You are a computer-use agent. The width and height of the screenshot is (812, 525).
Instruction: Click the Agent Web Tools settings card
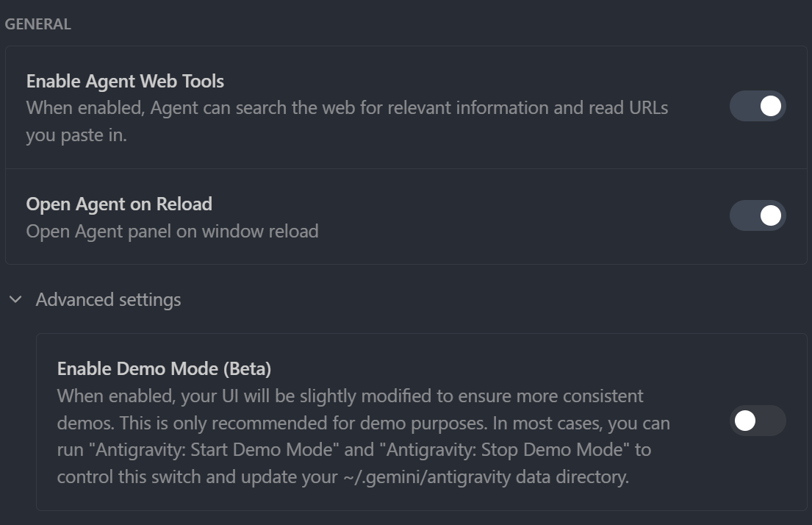pyautogui.click(x=404, y=106)
